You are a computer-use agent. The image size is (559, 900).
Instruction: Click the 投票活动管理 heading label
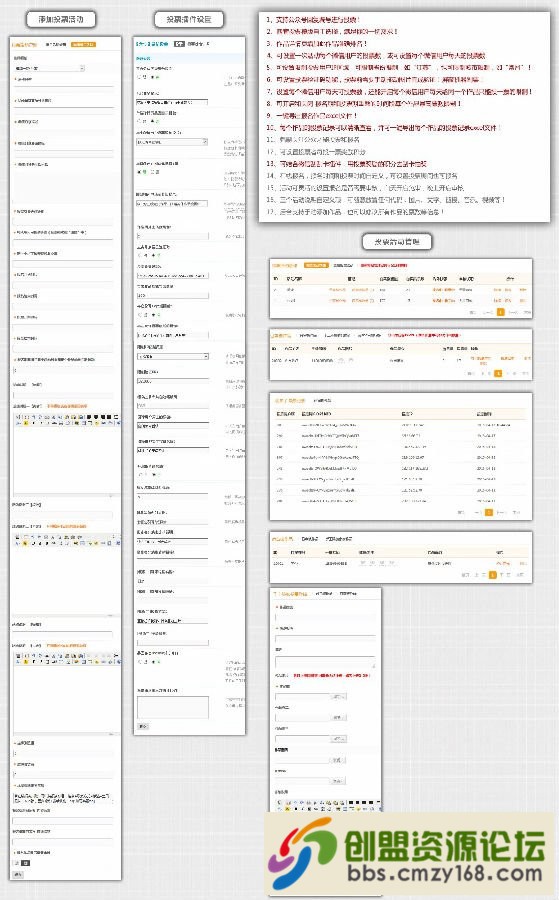(397, 242)
